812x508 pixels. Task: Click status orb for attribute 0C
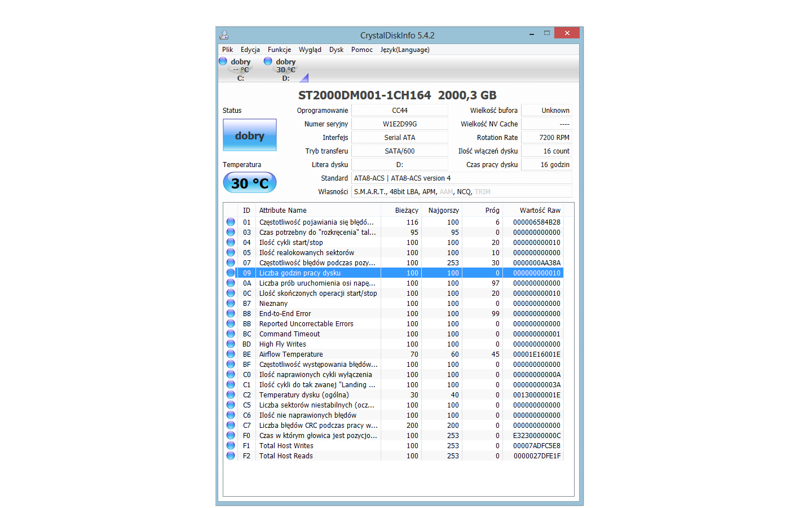click(231, 293)
